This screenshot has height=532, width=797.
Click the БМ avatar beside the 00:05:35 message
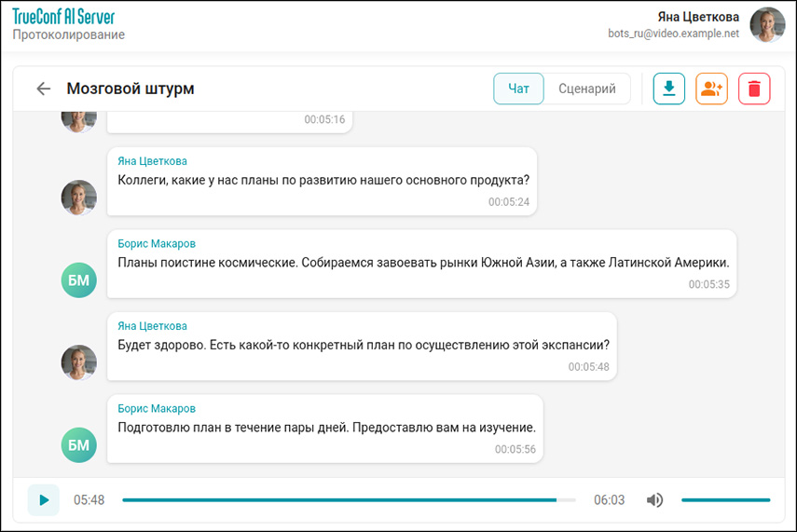tap(79, 280)
